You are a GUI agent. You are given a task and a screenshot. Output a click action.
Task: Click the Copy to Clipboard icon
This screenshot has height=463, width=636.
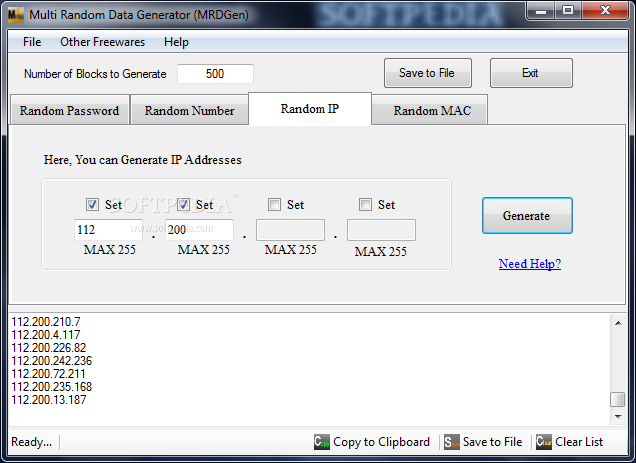tap(322, 442)
